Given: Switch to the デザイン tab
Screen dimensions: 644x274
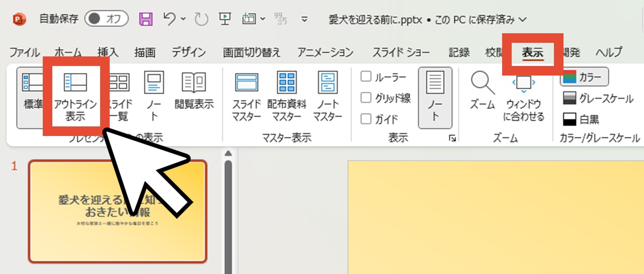Looking at the screenshot, I should [189, 52].
